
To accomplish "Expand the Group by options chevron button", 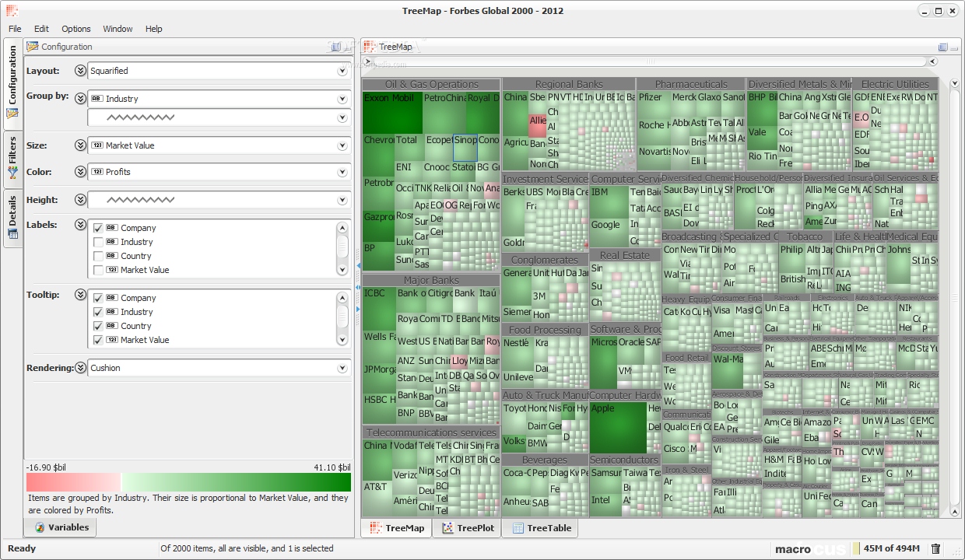I will [x=80, y=97].
